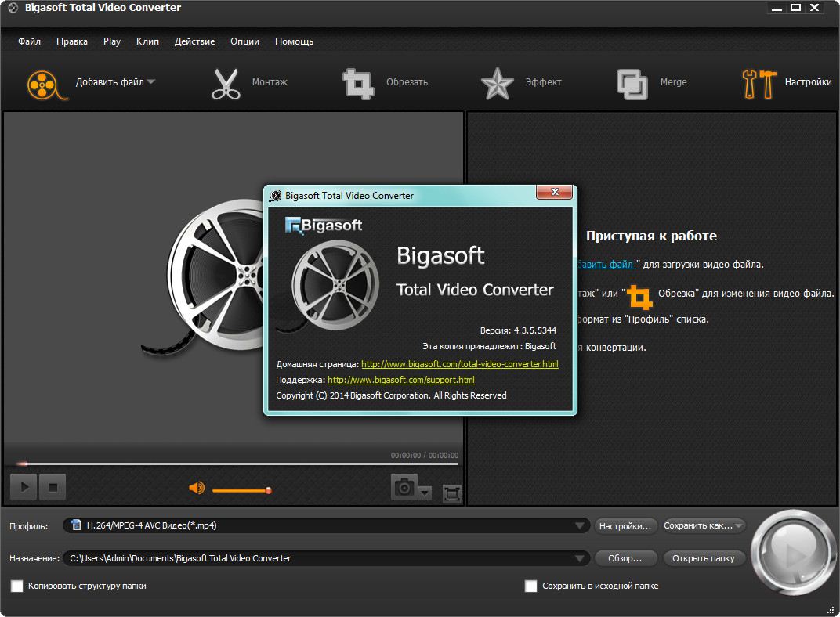The image size is (840, 617).
Task: Click app icon in main title bar
Action: [13, 8]
